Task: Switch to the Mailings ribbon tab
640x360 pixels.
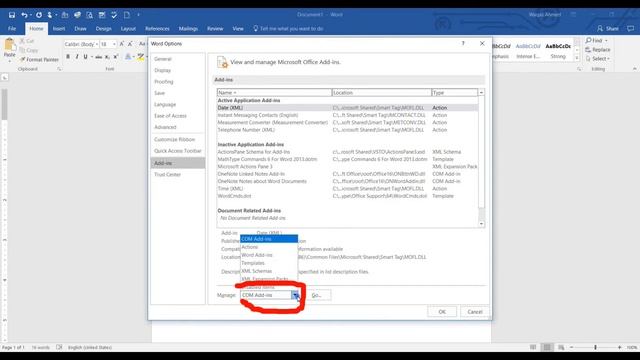Action: (188, 29)
